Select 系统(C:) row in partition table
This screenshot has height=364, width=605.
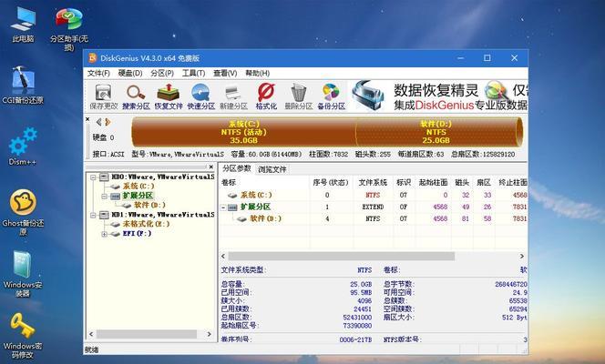tap(374, 195)
